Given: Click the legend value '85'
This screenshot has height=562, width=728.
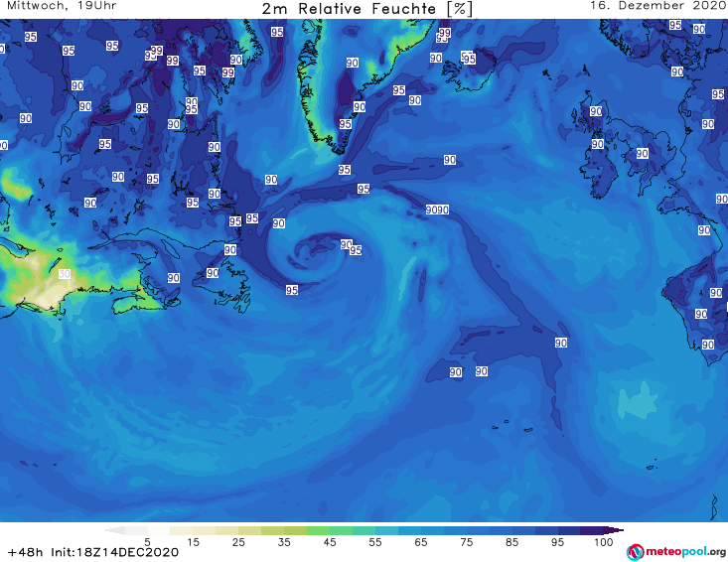Looking at the screenshot, I should click(x=511, y=542).
